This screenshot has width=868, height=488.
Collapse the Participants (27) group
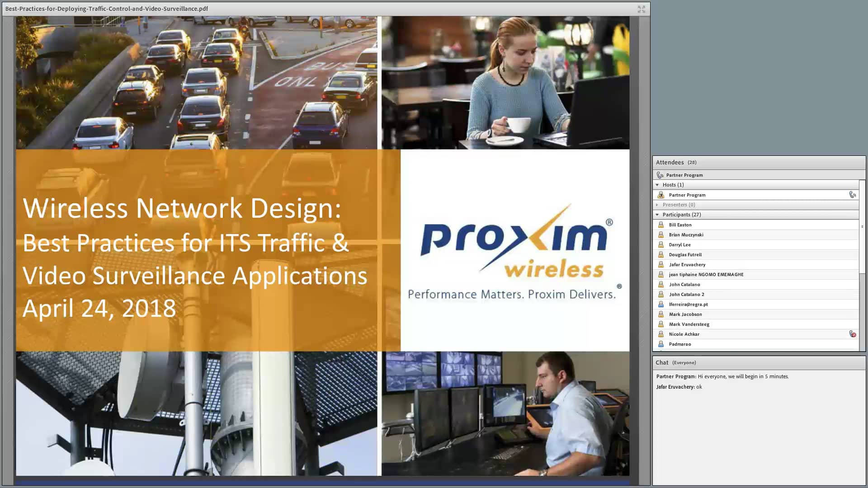[x=657, y=215]
